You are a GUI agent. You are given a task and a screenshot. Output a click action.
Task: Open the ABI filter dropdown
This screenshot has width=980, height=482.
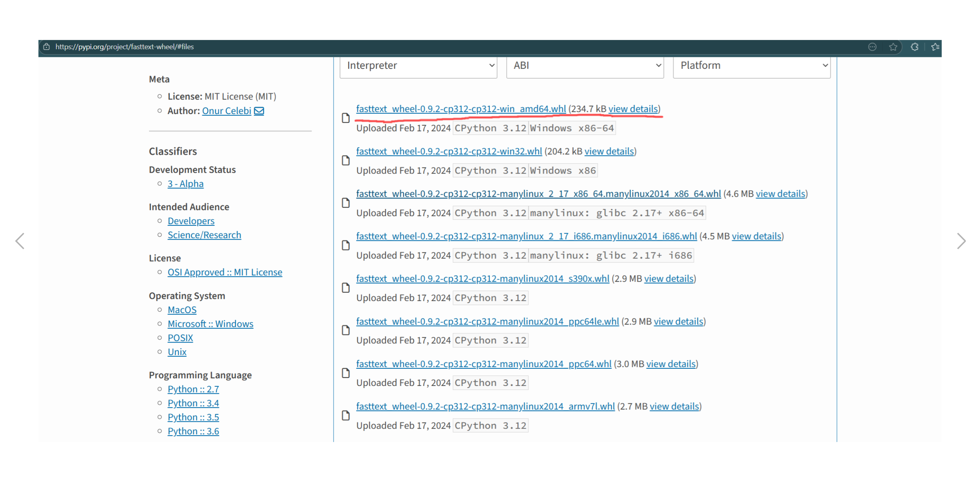click(x=584, y=66)
